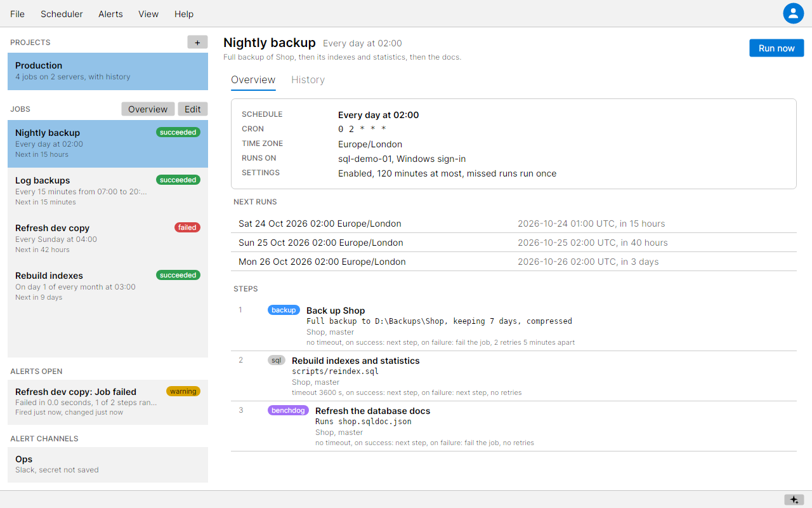Open the File menu
The height and width of the screenshot is (508, 812).
[17, 14]
